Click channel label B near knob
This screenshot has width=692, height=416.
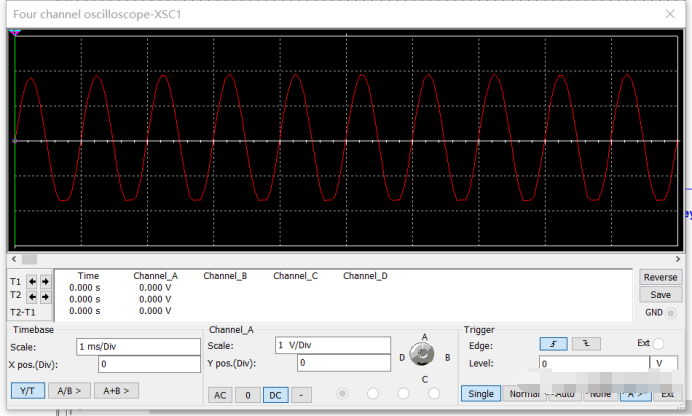click(448, 357)
